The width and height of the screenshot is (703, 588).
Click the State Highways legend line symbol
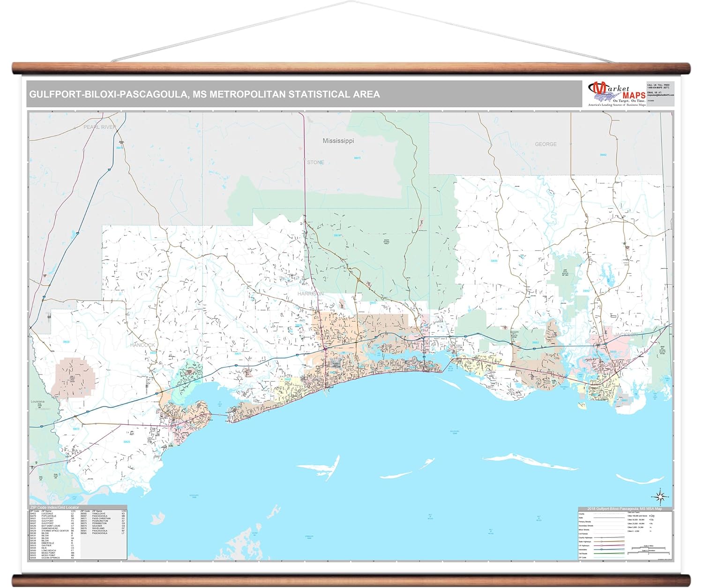coord(609,541)
